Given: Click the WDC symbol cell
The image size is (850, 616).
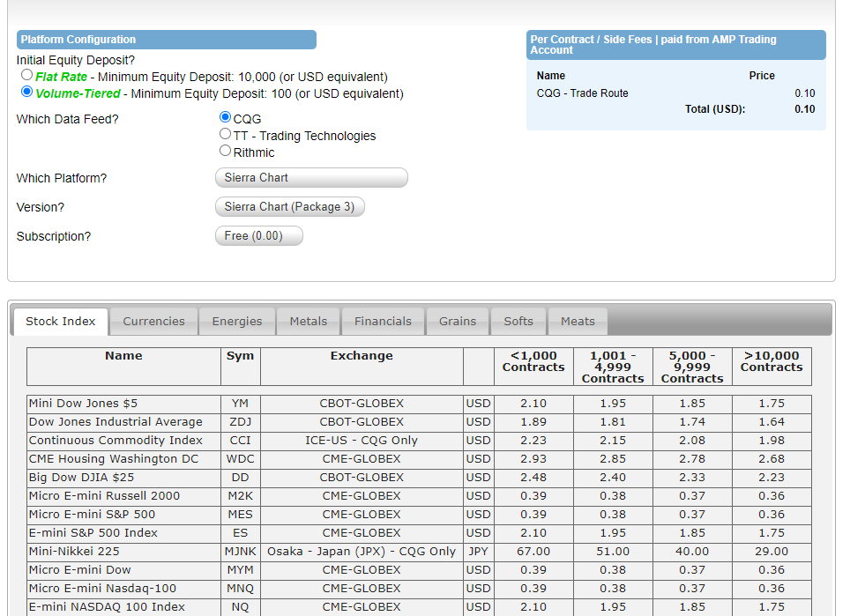Looking at the screenshot, I should [x=240, y=459].
